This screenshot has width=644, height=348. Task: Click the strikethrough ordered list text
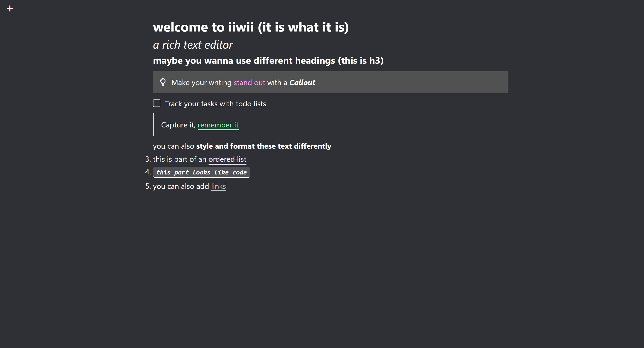[227, 159]
